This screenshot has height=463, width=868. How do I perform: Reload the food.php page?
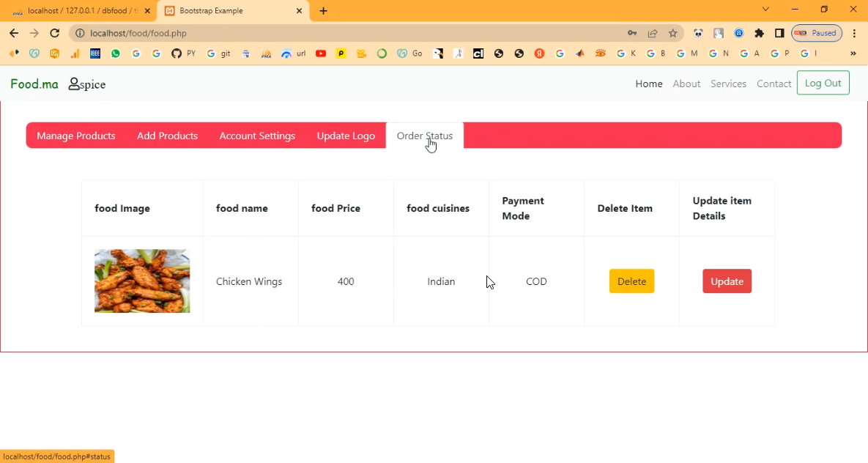tap(54, 33)
